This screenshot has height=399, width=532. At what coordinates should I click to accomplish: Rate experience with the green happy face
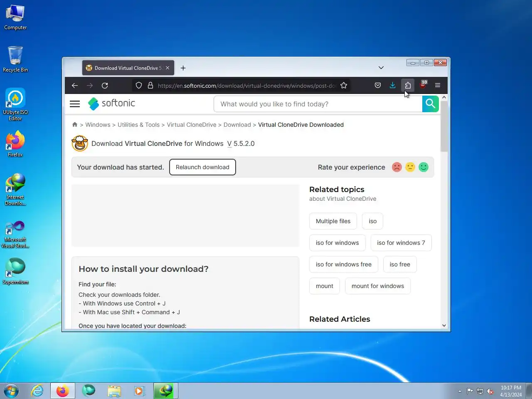(424, 167)
